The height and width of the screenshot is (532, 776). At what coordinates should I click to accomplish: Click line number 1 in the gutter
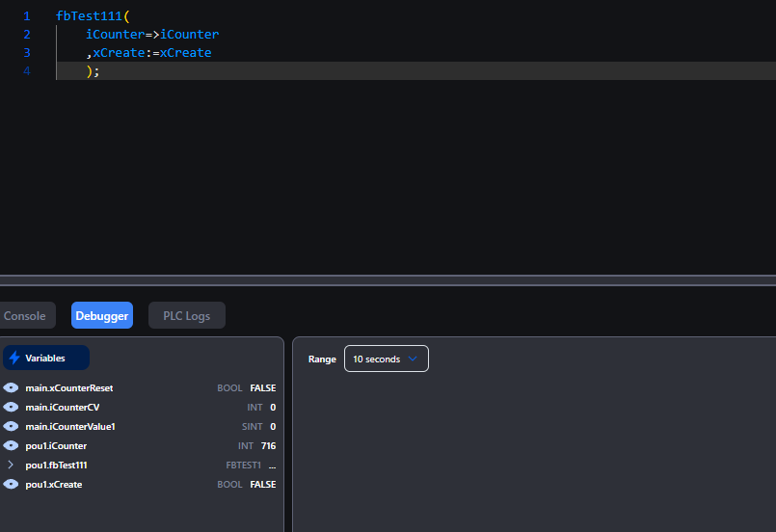pos(27,16)
